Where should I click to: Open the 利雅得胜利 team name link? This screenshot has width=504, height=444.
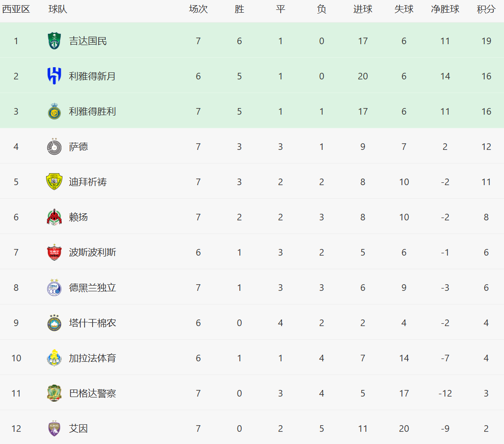pos(92,111)
